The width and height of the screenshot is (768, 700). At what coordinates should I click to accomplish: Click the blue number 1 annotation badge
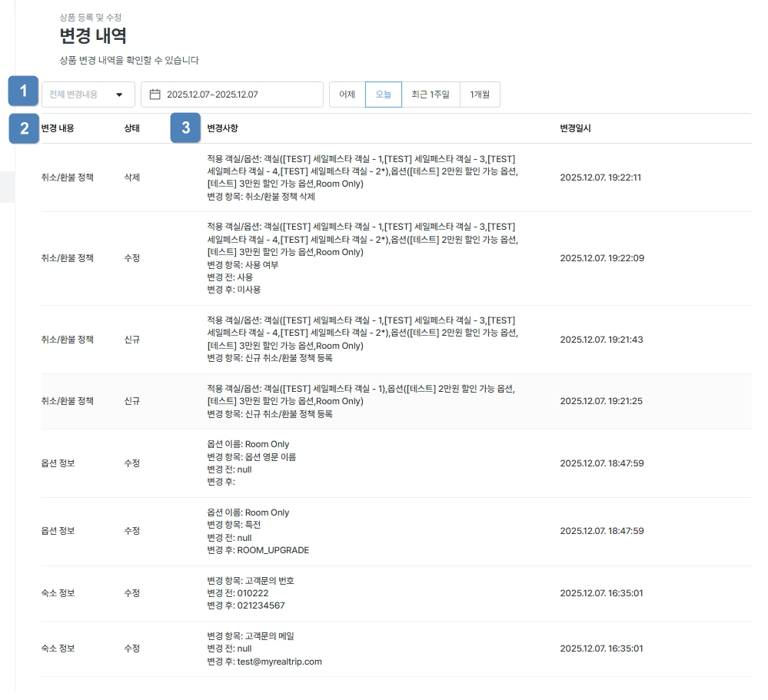24,91
